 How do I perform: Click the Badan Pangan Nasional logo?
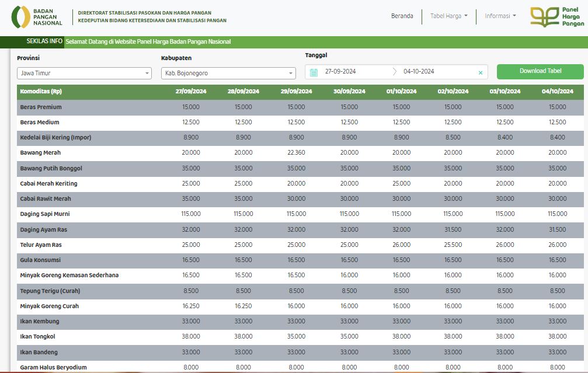tap(37, 17)
